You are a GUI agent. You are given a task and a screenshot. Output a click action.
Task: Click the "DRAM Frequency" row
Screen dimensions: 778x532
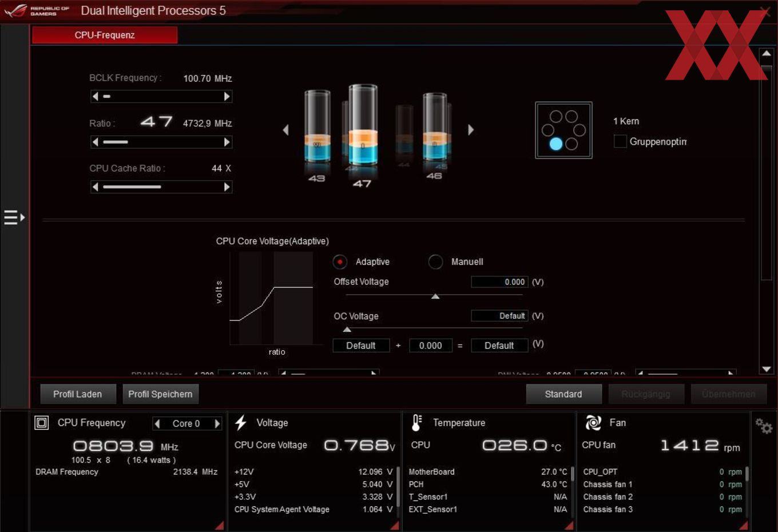point(126,472)
